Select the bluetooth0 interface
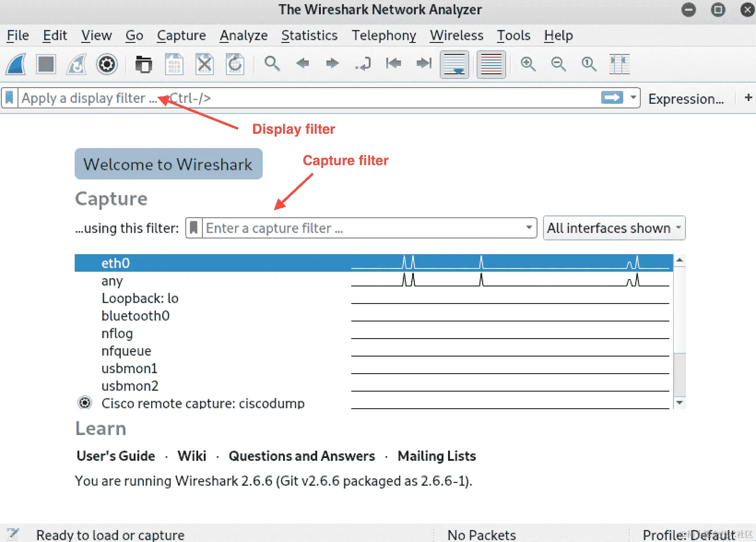Screen dimensions: 756x542 click(x=373, y=316)
